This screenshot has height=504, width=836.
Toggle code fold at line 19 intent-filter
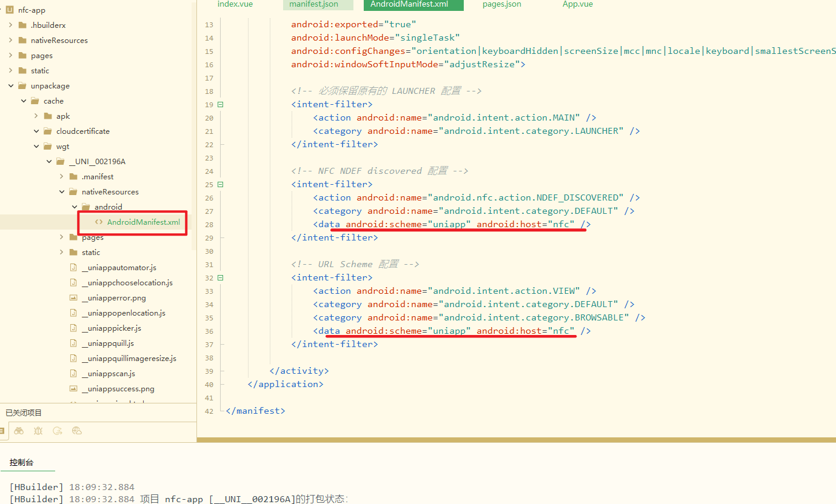point(220,104)
